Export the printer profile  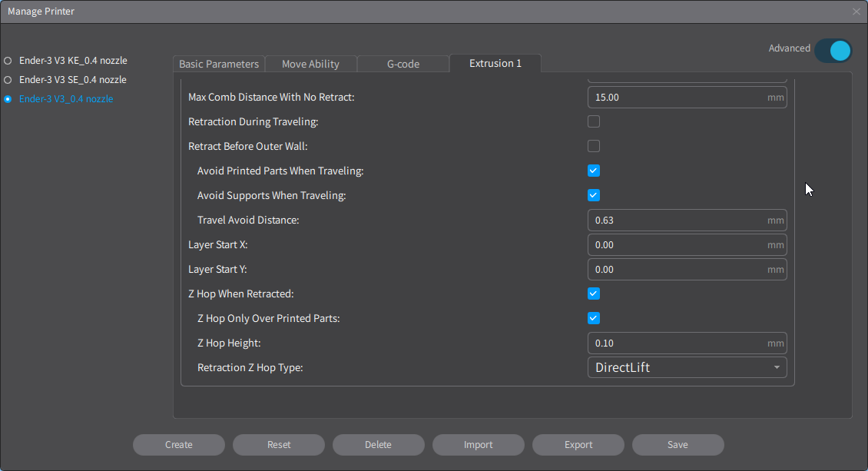click(578, 445)
